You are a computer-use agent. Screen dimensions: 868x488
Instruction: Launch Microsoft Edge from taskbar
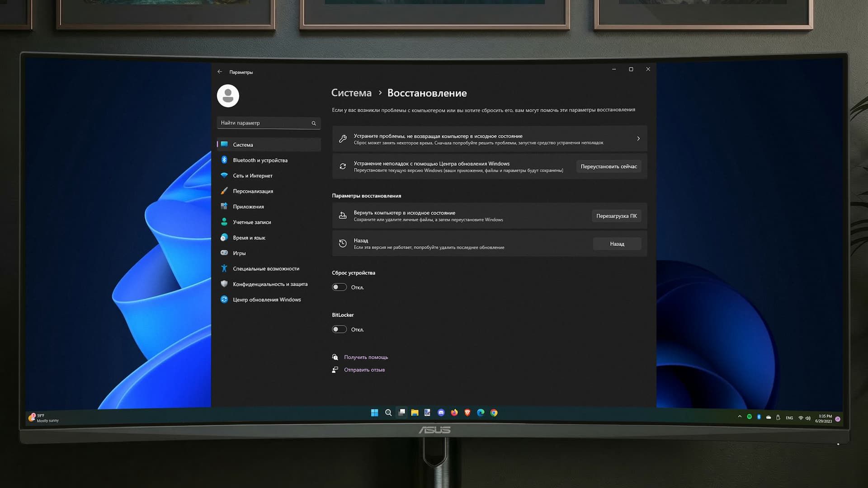pyautogui.click(x=481, y=413)
